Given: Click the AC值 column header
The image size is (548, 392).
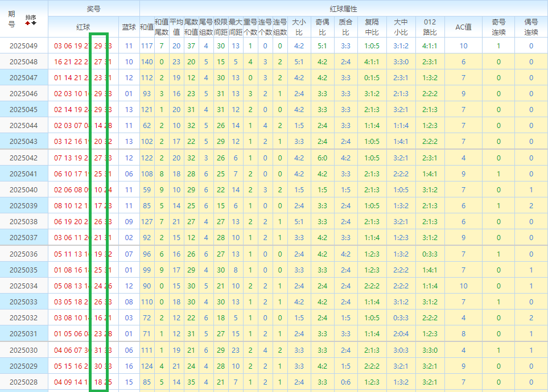Looking at the screenshot, I should click(x=463, y=27).
